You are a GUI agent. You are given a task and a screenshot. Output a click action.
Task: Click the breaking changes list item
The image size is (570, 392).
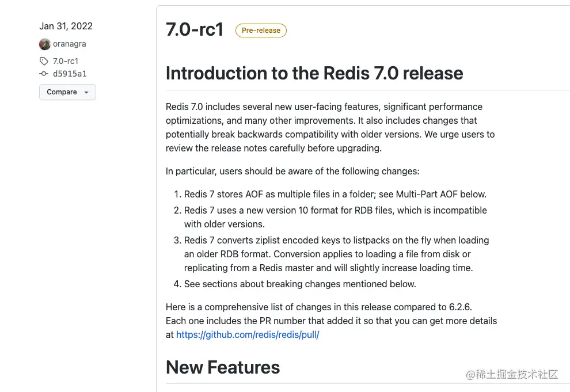pos(299,284)
